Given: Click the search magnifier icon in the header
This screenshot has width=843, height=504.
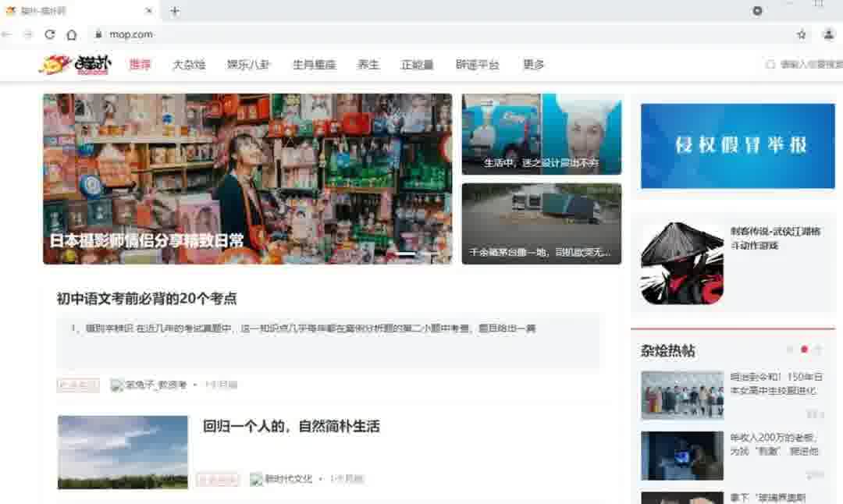Looking at the screenshot, I should point(770,65).
